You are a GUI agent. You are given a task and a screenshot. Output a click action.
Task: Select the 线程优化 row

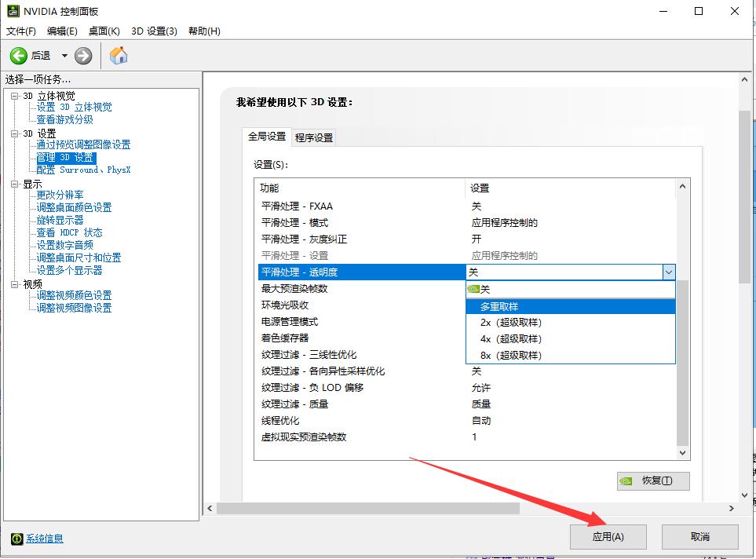467,421
